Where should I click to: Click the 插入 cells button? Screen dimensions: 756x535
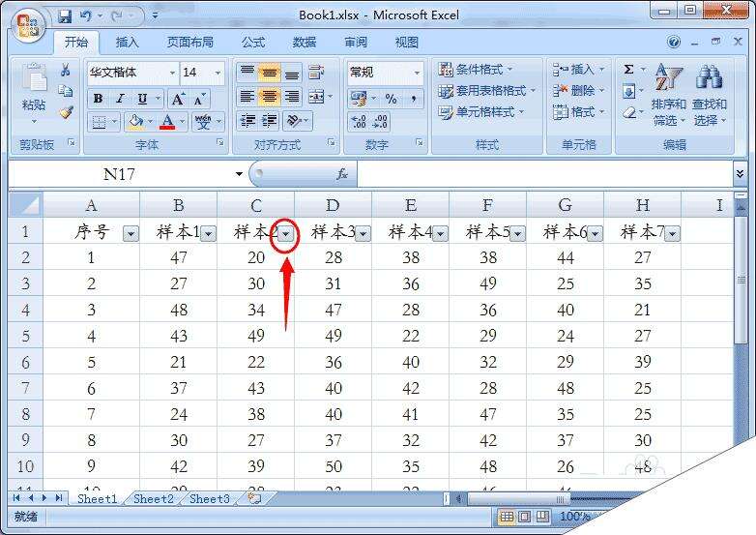tap(578, 70)
